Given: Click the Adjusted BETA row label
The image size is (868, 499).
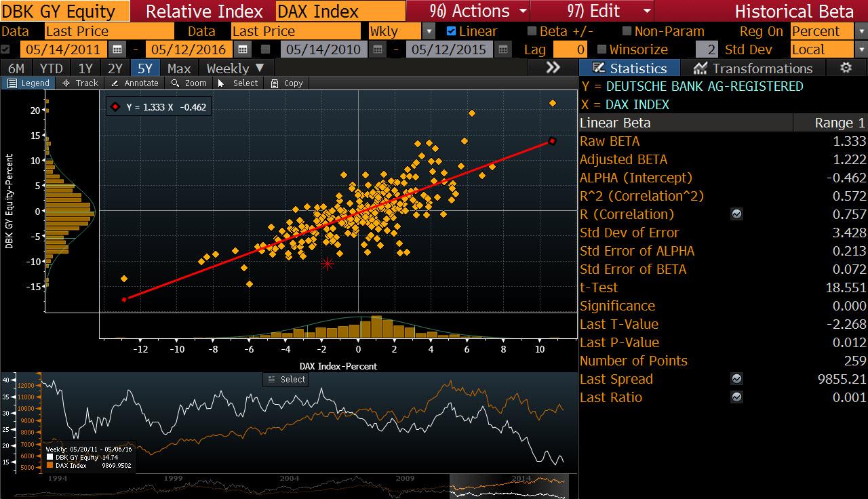Looking at the screenshot, I should pos(623,159).
